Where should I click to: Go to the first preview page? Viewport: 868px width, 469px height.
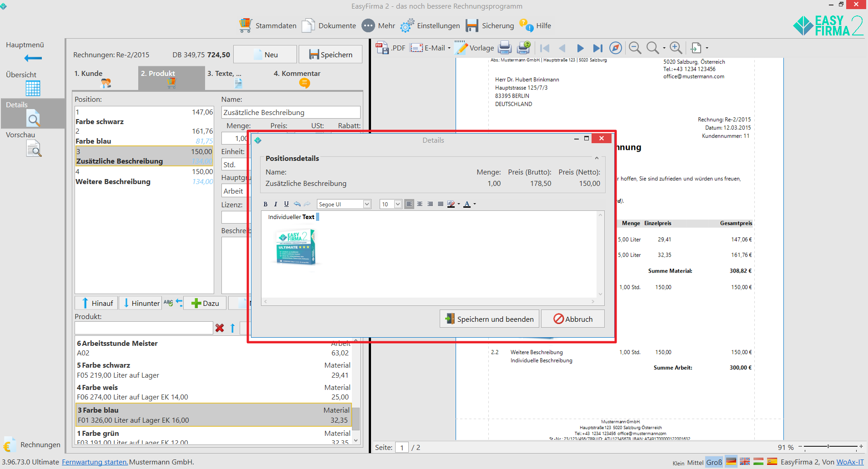545,48
